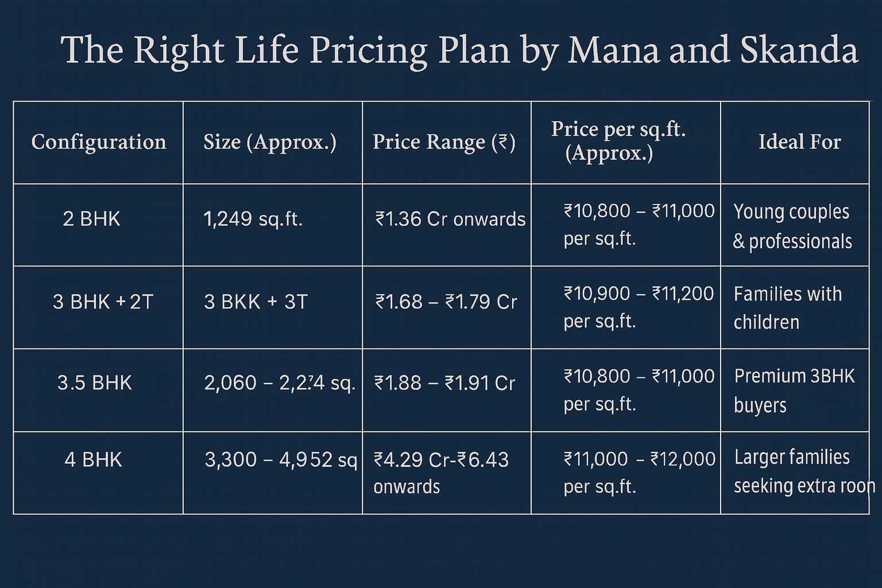Click the 3,300 – 4,952 sq size cell
The height and width of the screenshot is (588, 882).
[x=281, y=460]
